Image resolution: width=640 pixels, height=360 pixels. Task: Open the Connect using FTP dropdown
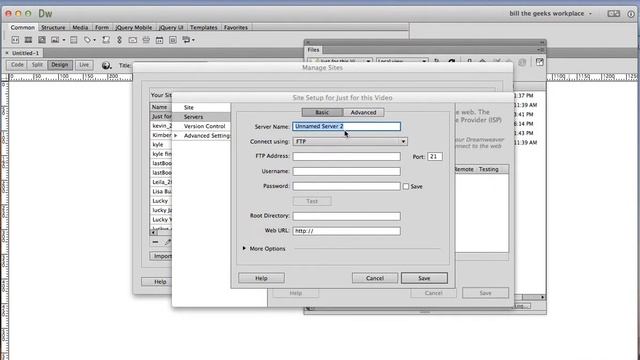(x=350, y=141)
